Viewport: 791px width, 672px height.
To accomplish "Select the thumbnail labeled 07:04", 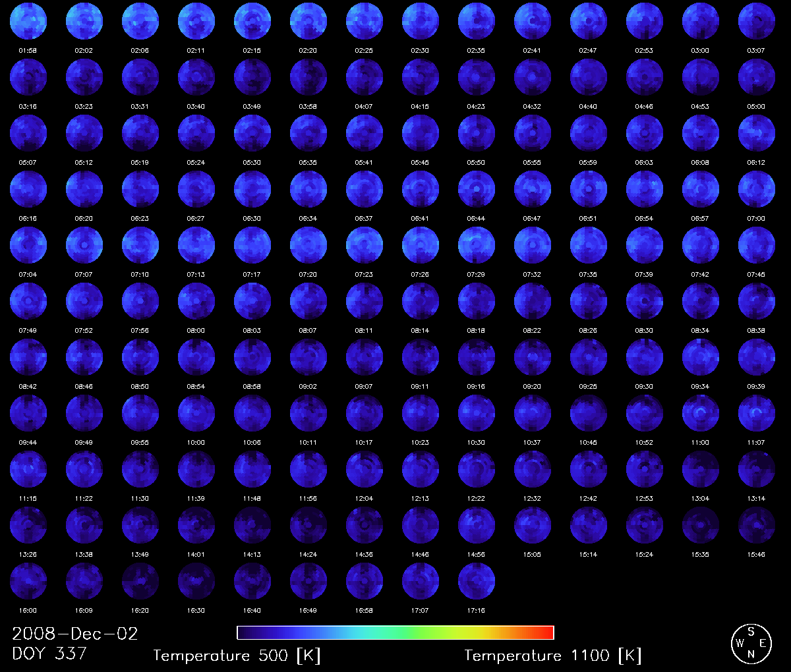I will 28,245.
